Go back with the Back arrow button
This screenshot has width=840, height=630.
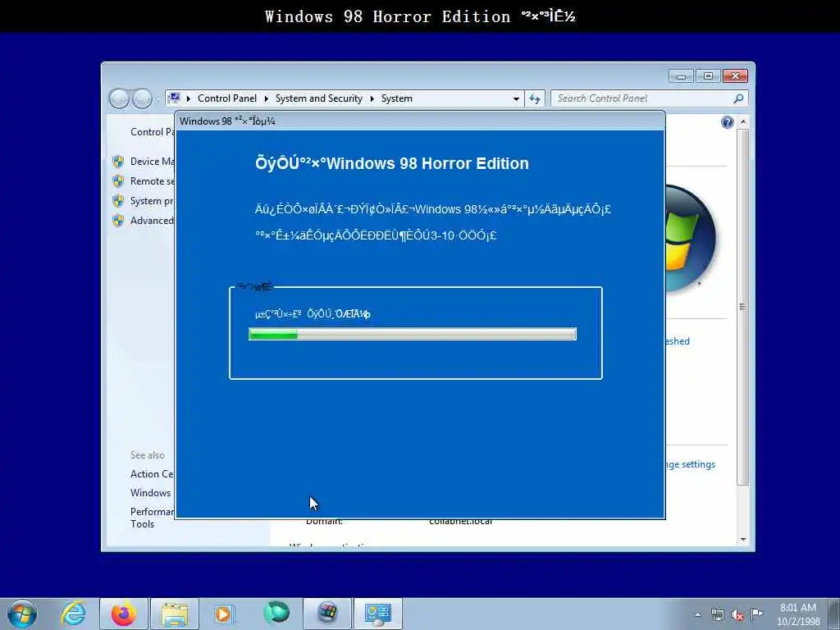[119, 98]
